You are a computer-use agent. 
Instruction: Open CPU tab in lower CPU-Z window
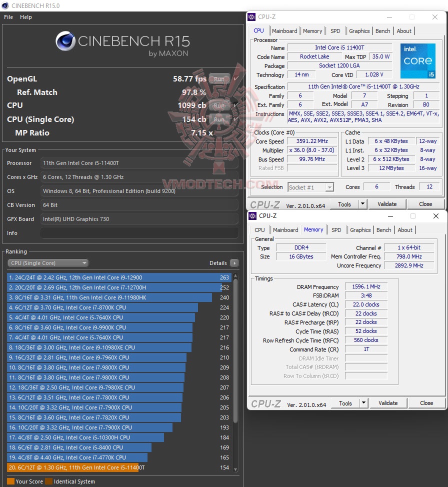tap(259, 230)
